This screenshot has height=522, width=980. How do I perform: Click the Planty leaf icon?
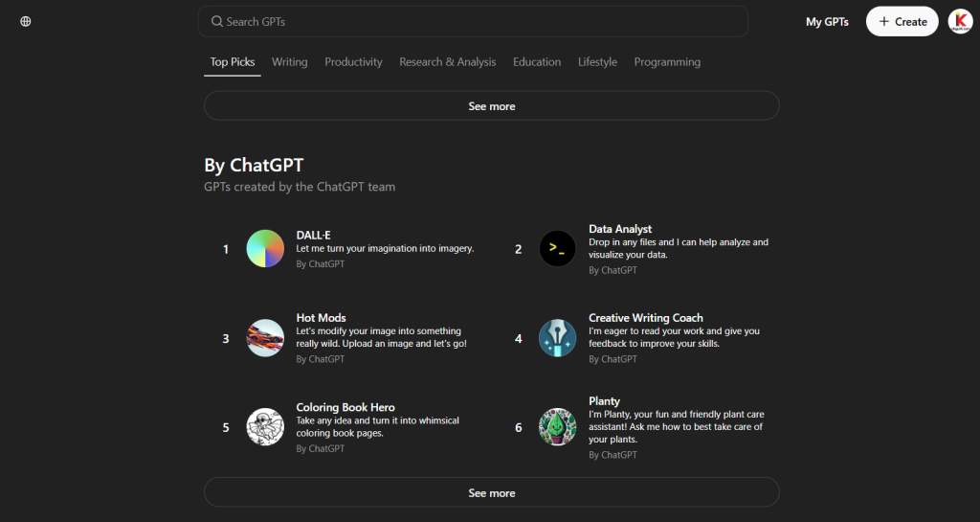tap(558, 427)
